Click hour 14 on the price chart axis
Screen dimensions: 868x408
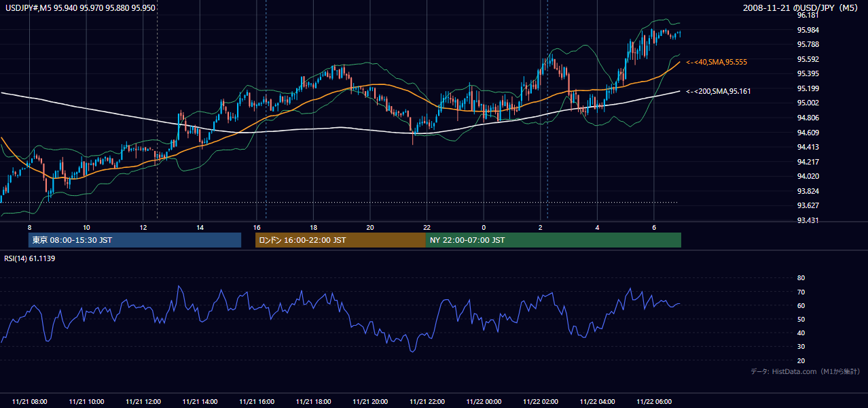tap(200, 227)
